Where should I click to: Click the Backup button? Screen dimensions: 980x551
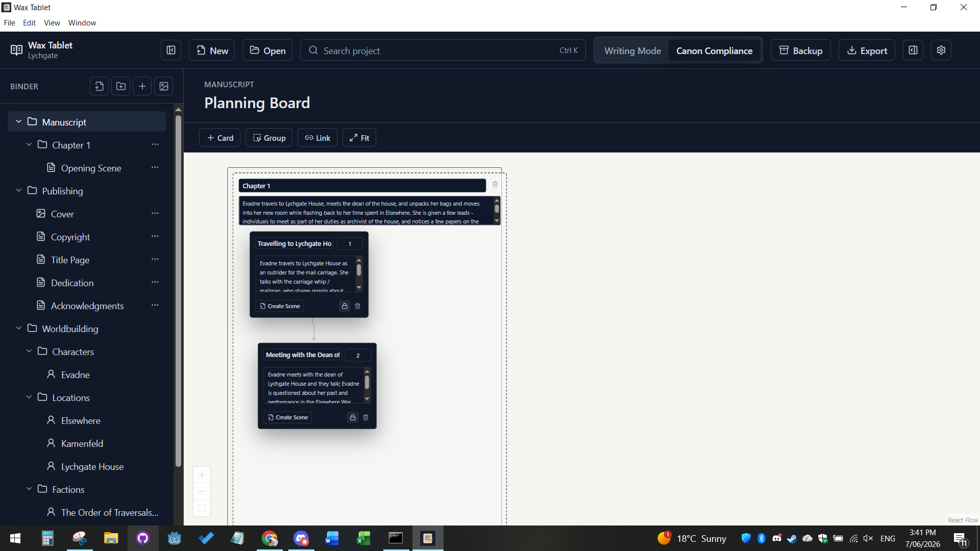pyautogui.click(x=800, y=50)
